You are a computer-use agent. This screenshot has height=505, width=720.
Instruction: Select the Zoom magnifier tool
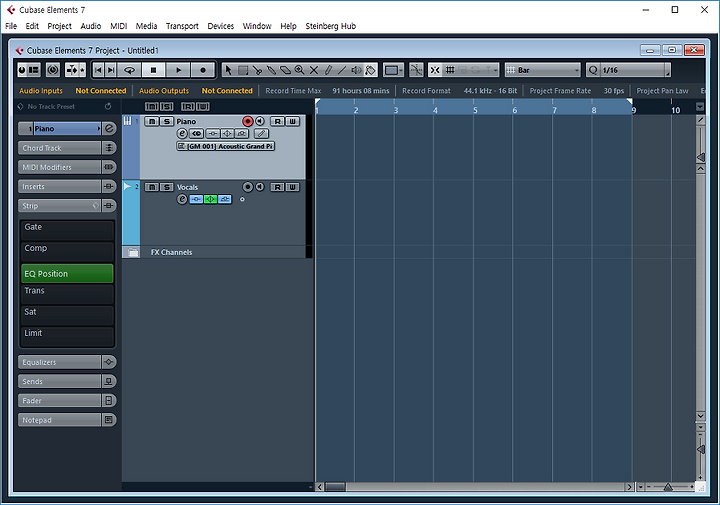click(x=299, y=70)
